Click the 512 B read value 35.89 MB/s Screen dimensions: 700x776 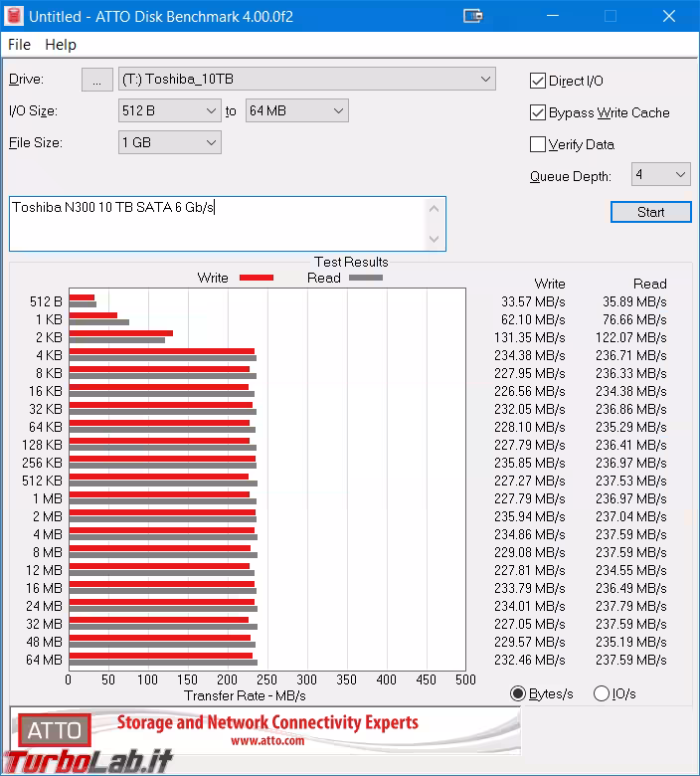point(634,301)
